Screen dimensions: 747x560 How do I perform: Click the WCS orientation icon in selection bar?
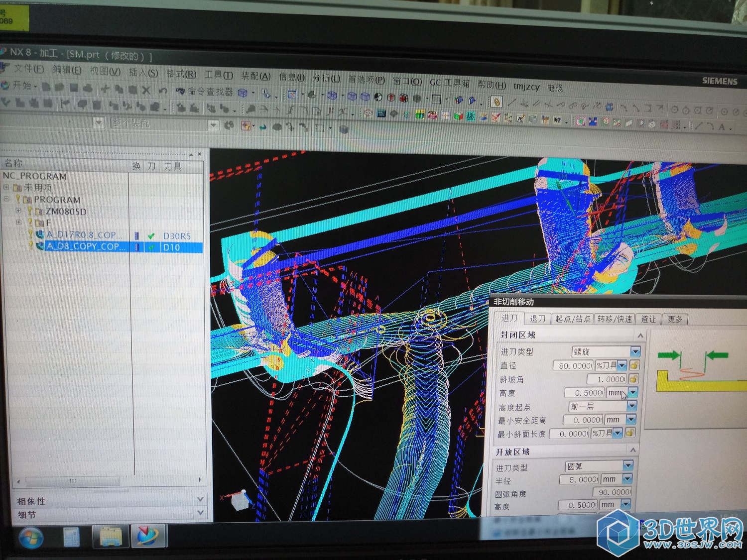tap(246, 126)
